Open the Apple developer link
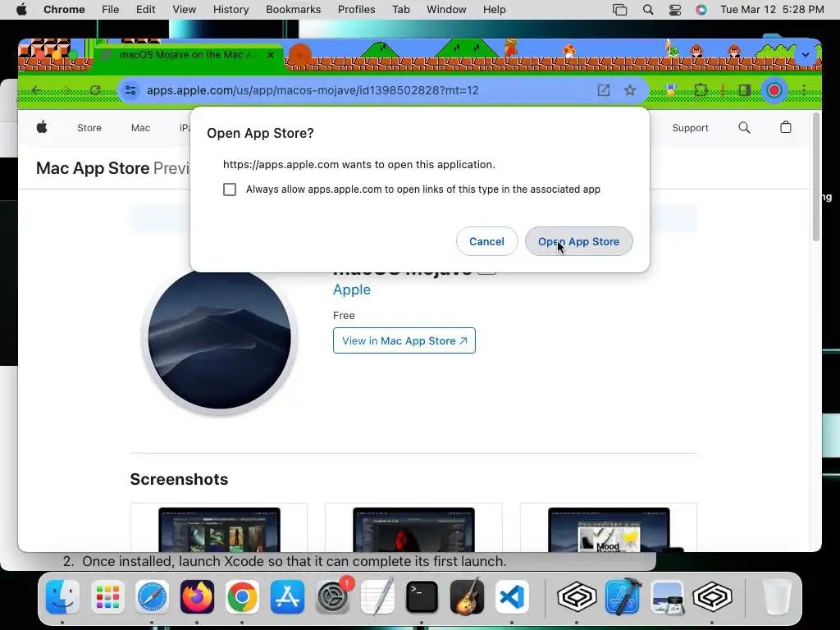 pyautogui.click(x=351, y=290)
